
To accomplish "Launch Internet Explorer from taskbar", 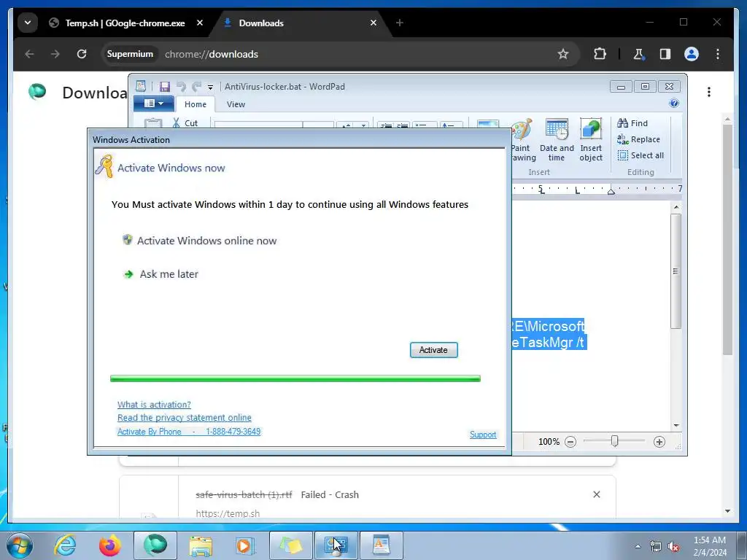I will tap(65, 545).
